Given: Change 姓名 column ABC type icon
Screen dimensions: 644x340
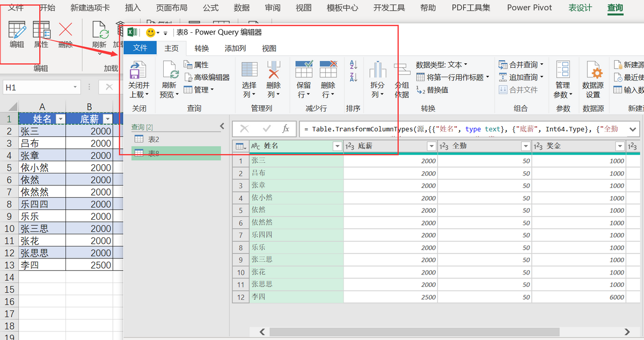Looking at the screenshot, I should (256, 146).
